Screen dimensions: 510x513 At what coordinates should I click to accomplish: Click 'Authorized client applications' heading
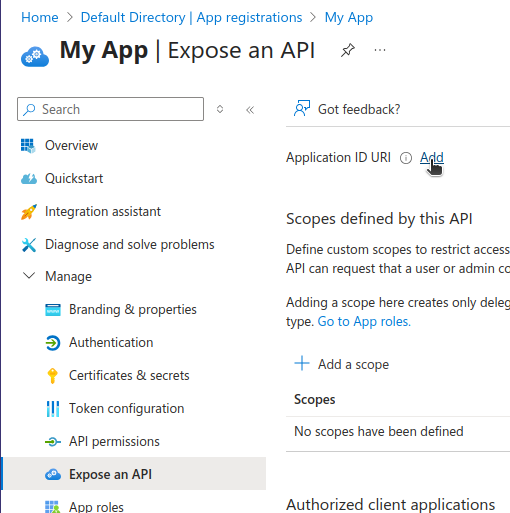tap(390, 504)
